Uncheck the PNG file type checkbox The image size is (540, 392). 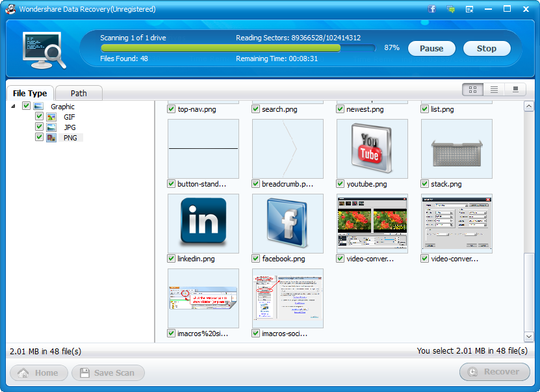pos(40,137)
